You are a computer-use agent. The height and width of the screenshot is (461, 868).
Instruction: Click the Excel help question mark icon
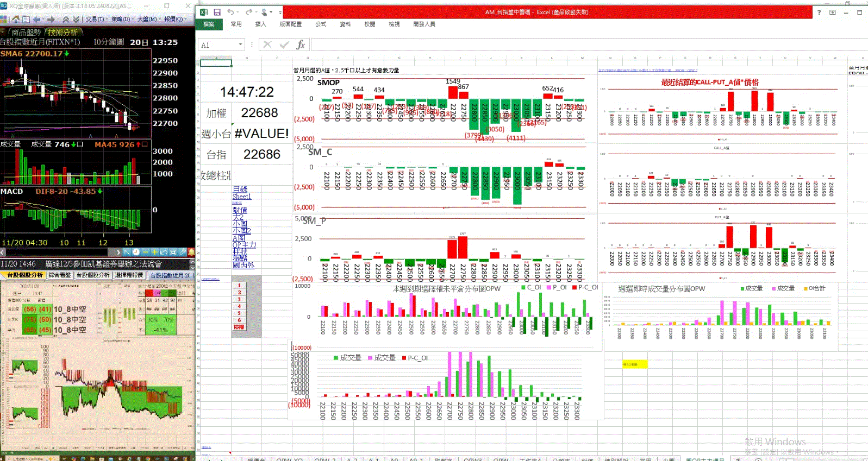coord(819,12)
